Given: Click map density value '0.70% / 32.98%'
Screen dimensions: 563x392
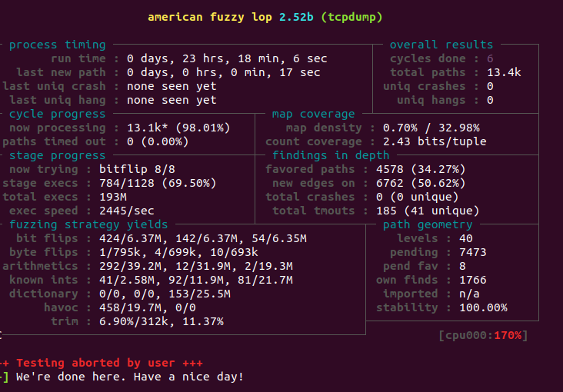Looking at the screenshot, I should tap(431, 128).
